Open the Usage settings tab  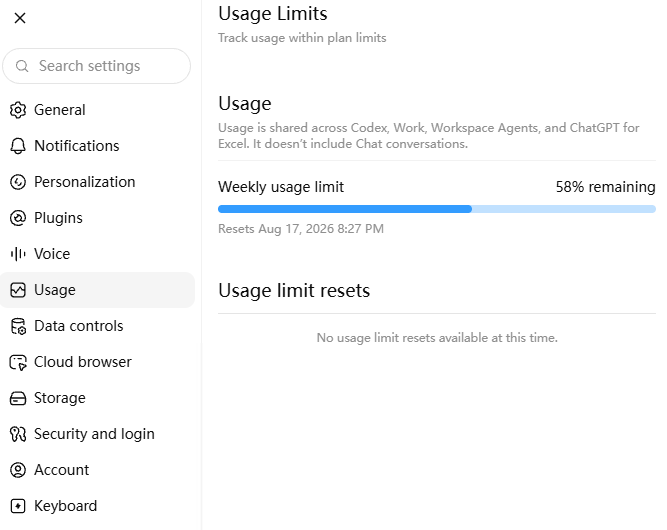pyautogui.click(x=97, y=290)
